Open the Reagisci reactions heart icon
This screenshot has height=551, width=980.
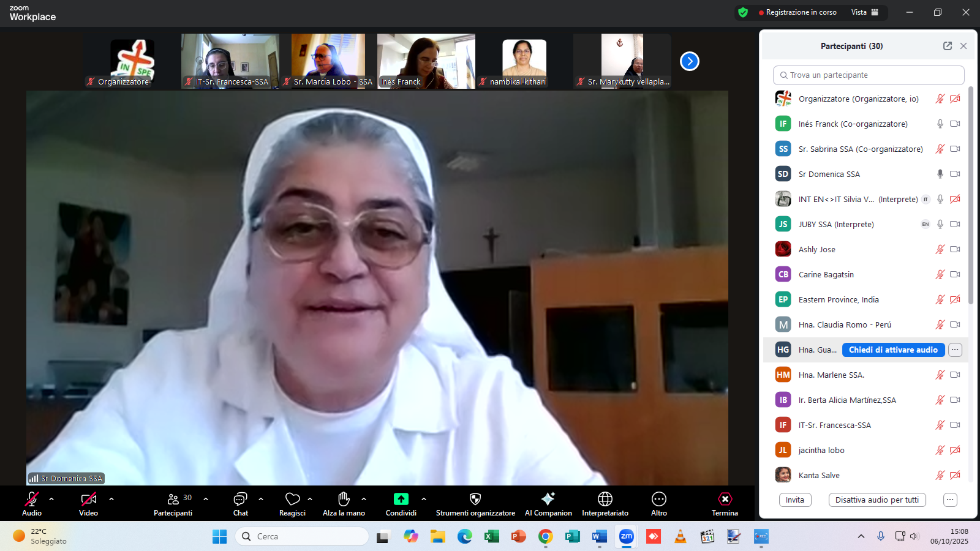point(292,499)
